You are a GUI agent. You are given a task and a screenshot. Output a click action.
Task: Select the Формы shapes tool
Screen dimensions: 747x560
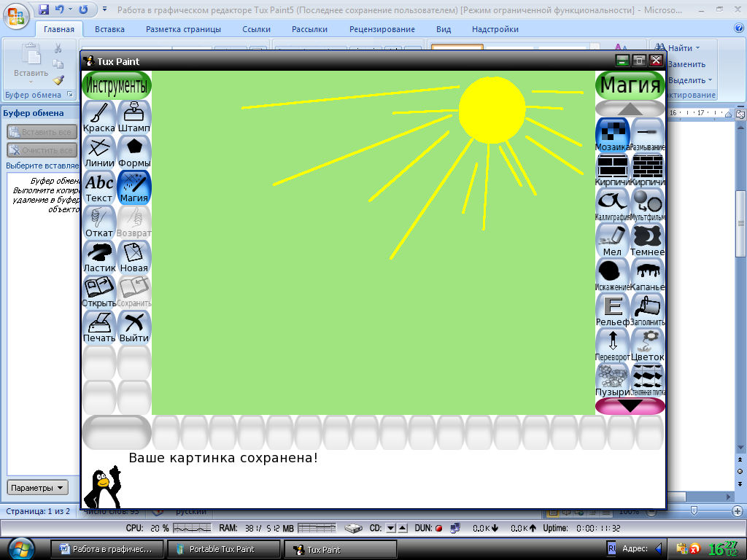coord(134,152)
